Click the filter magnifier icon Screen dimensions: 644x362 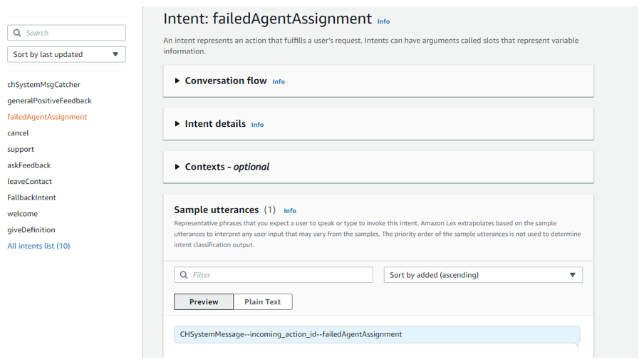[x=184, y=275]
